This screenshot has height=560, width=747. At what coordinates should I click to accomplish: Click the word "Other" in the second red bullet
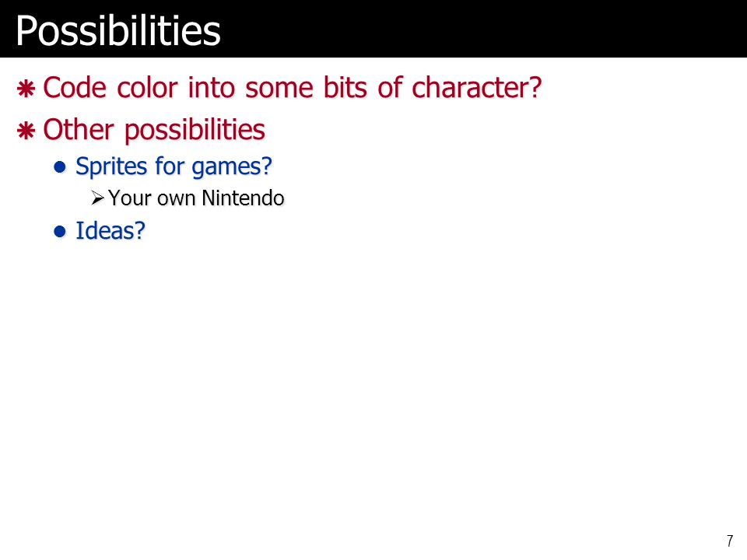[x=79, y=130]
